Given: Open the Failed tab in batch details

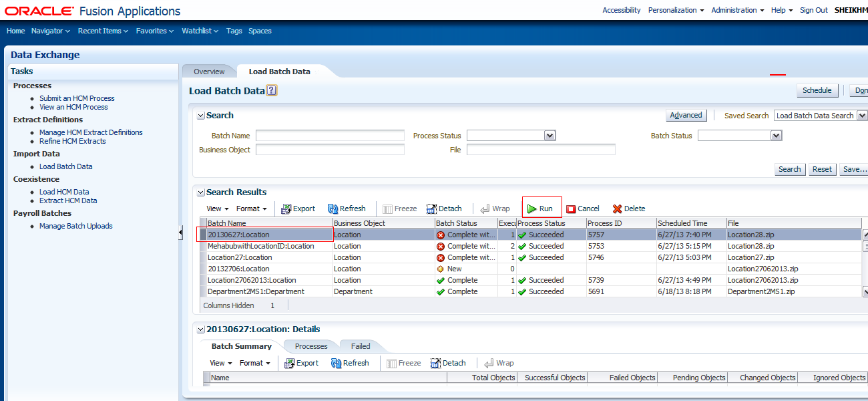Looking at the screenshot, I should click(x=361, y=346).
